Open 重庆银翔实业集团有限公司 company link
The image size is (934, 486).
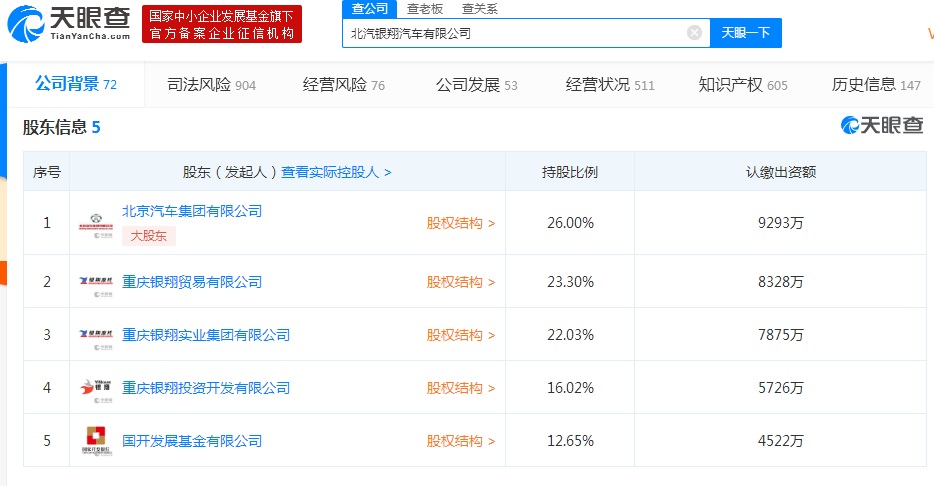(x=206, y=335)
